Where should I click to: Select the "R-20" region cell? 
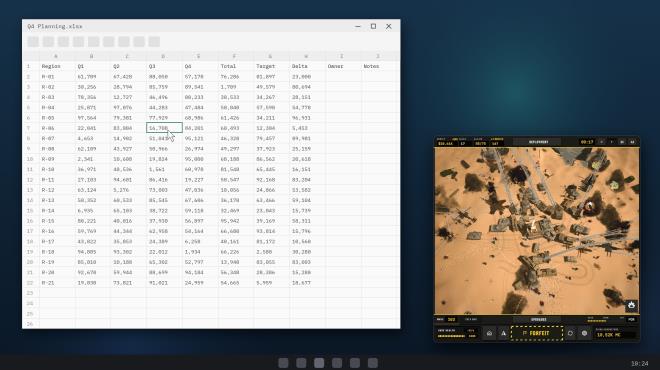pos(57,272)
